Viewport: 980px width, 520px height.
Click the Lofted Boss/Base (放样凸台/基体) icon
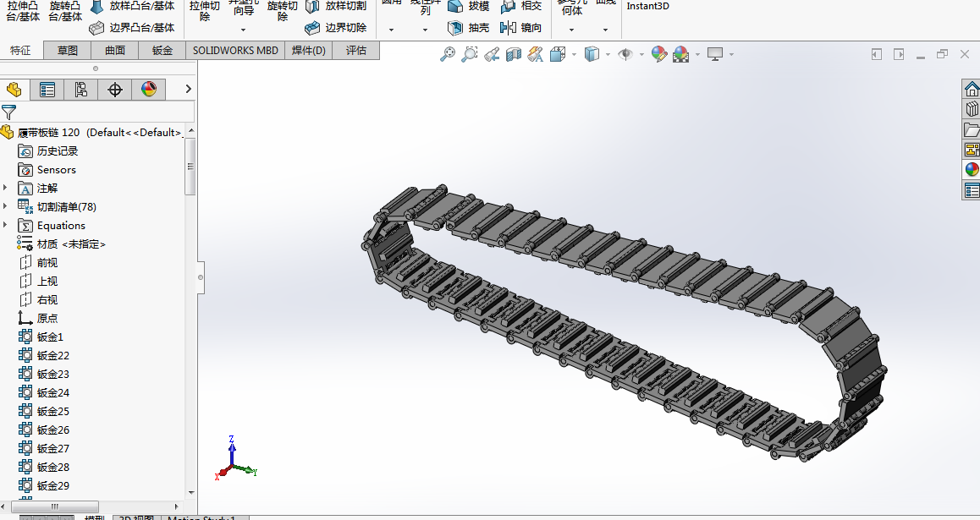point(96,7)
